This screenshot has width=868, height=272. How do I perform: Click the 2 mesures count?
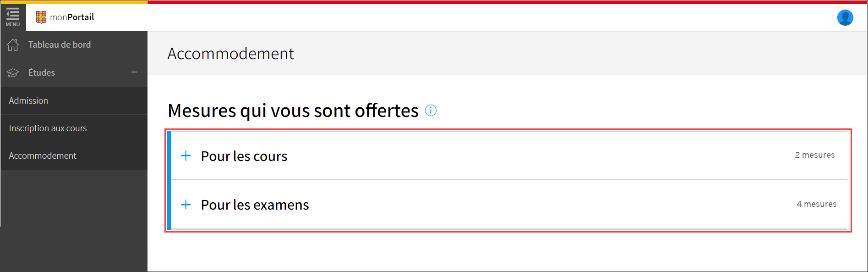(x=814, y=155)
